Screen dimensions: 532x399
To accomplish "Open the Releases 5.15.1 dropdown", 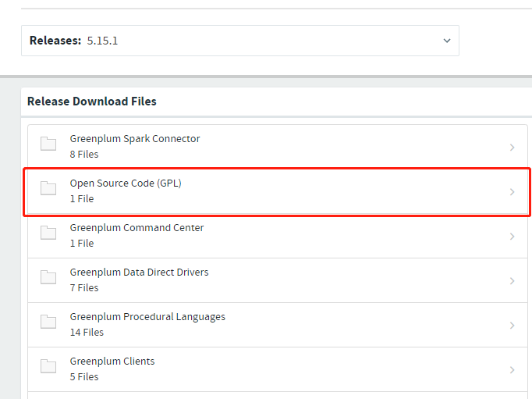I will tap(240, 41).
